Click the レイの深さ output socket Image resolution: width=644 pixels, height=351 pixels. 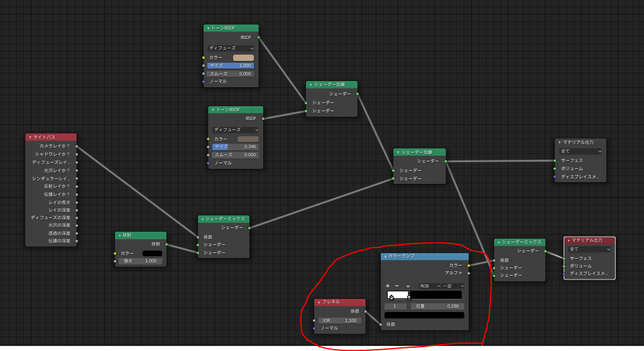[77, 210]
